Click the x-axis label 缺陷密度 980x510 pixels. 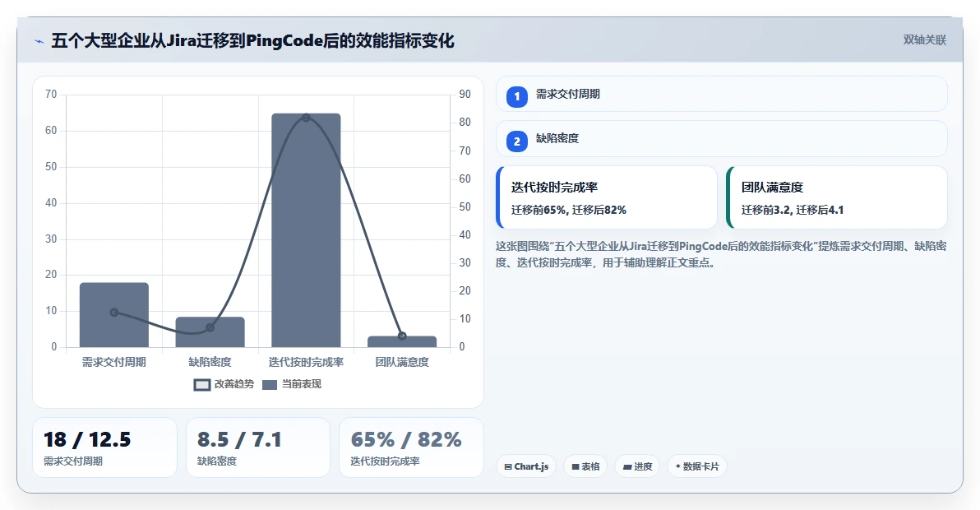point(210,362)
